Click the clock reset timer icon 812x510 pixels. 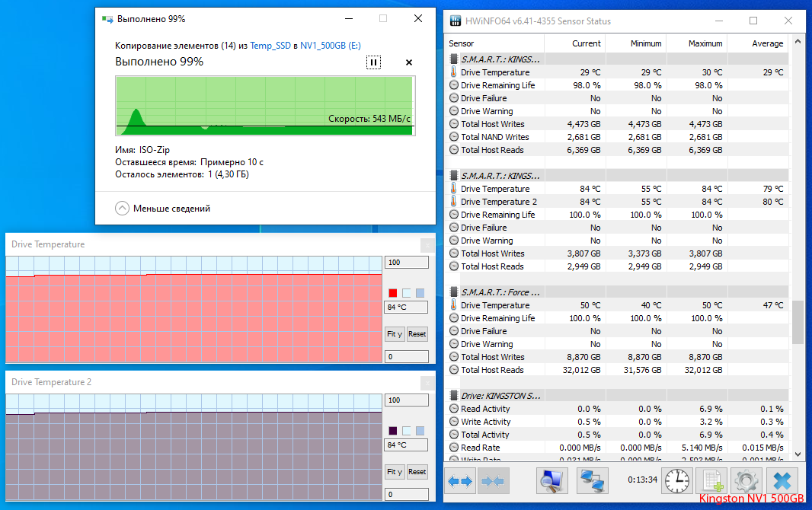(677, 482)
